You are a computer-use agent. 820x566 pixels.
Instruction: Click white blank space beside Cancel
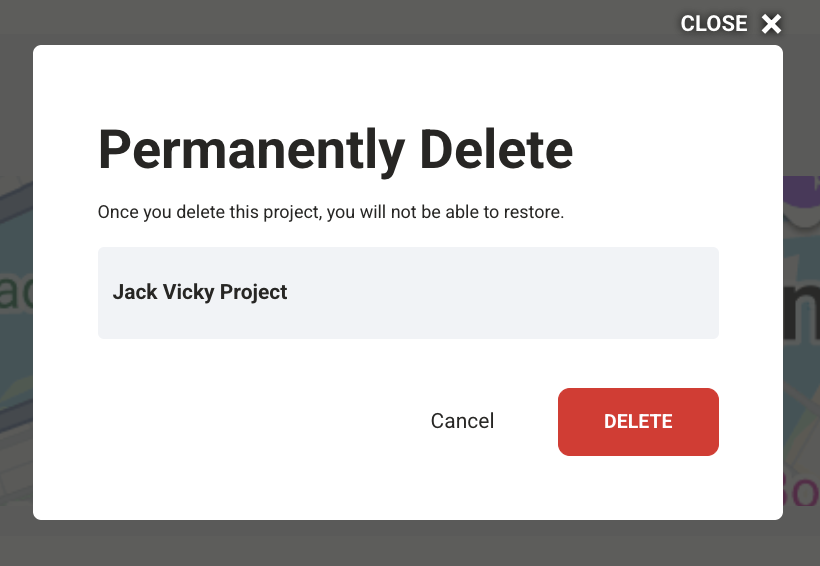click(261, 421)
